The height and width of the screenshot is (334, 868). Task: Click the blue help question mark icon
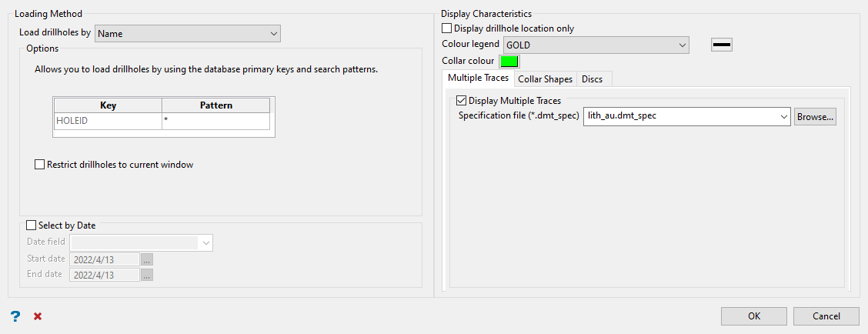[15, 316]
